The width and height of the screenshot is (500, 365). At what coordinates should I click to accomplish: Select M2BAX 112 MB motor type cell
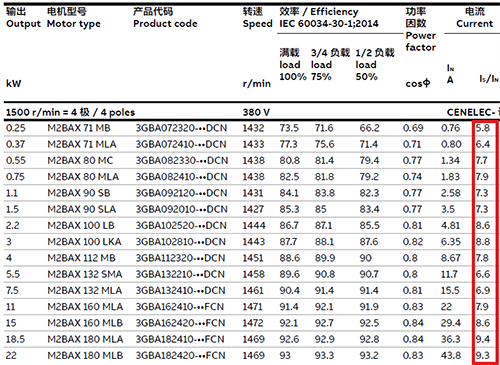pyautogui.click(x=81, y=258)
